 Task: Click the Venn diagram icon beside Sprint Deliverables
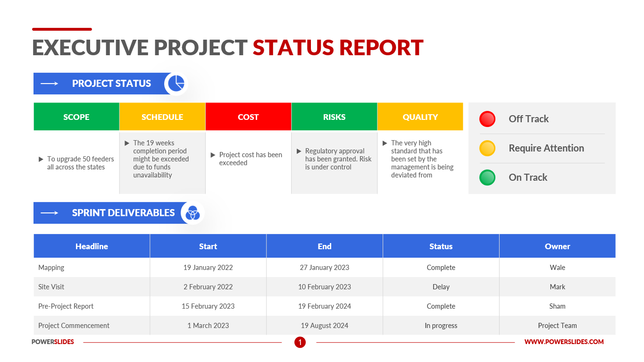(192, 212)
